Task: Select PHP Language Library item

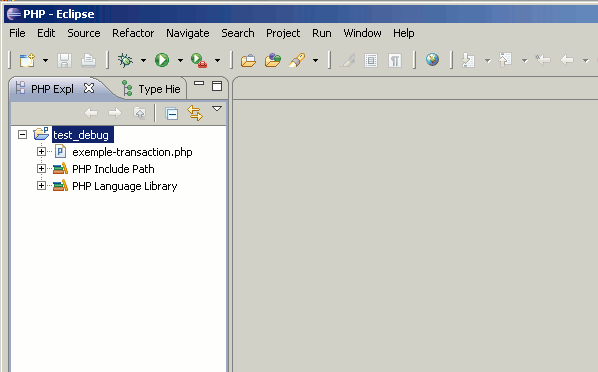Action: pos(125,186)
